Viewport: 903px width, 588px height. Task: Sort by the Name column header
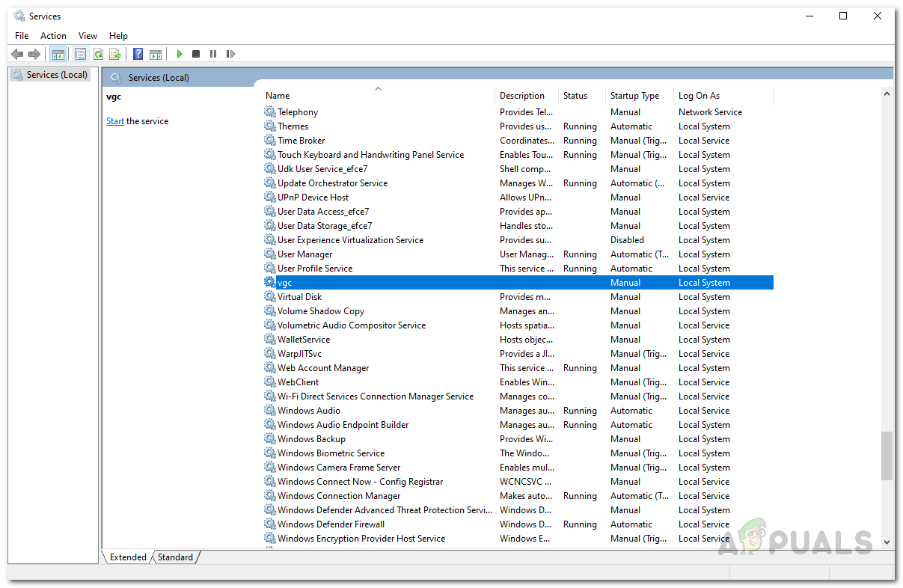click(x=278, y=96)
